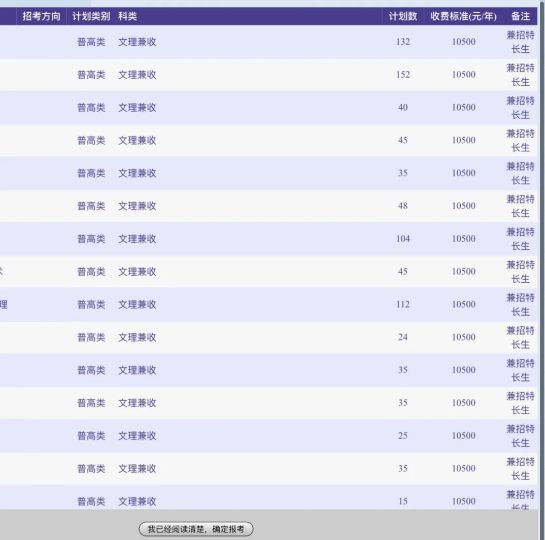Image resolution: width=545 pixels, height=540 pixels.
Task: Select the plan count cell 152
Action: (x=403, y=75)
